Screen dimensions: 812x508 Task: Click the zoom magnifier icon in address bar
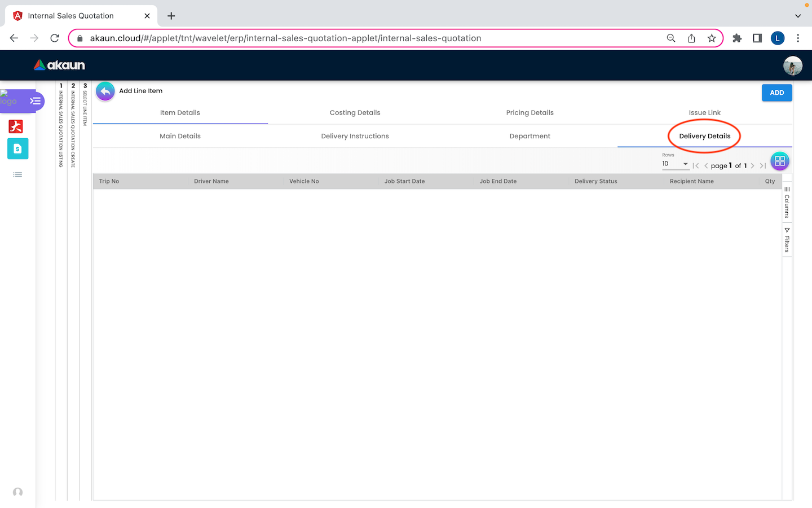pyautogui.click(x=671, y=38)
